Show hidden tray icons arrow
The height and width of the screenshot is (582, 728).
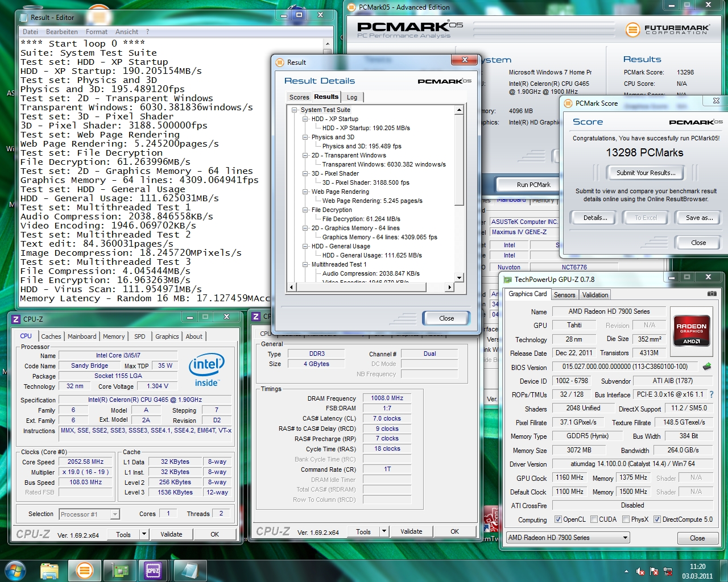pos(627,571)
